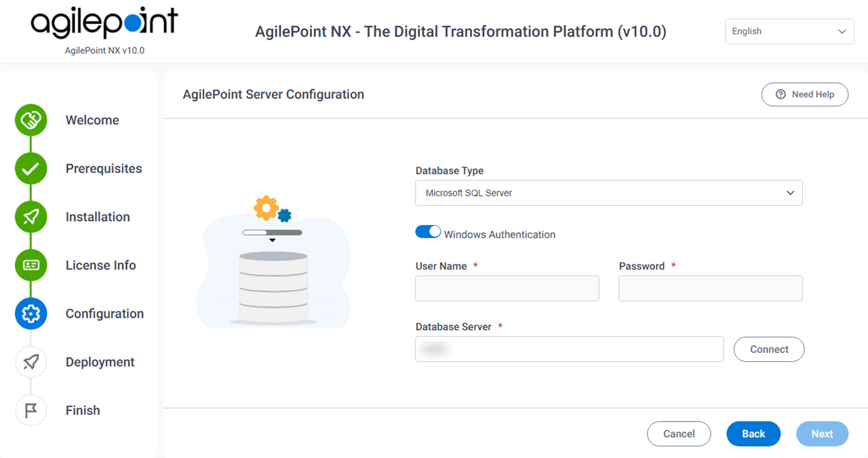Click the AgilePoint logo
Image resolution: width=868 pixels, height=458 pixels.
click(x=104, y=24)
